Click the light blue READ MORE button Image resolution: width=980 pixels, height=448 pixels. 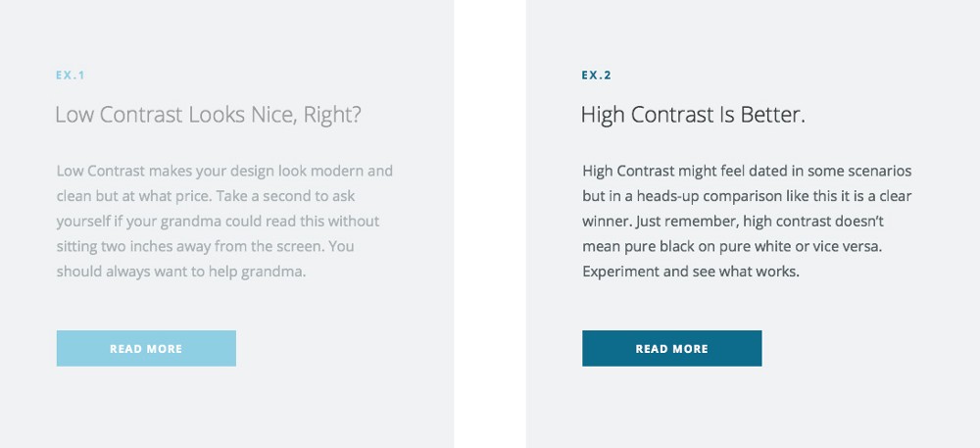(146, 348)
